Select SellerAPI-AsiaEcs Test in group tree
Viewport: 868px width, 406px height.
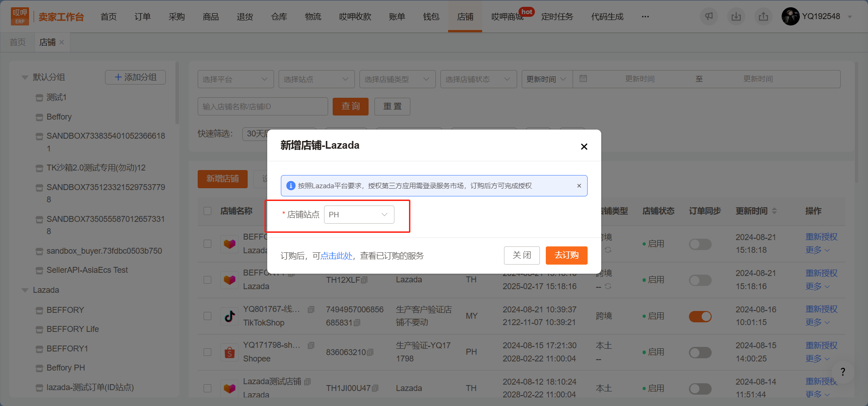(x=87, y=270)
